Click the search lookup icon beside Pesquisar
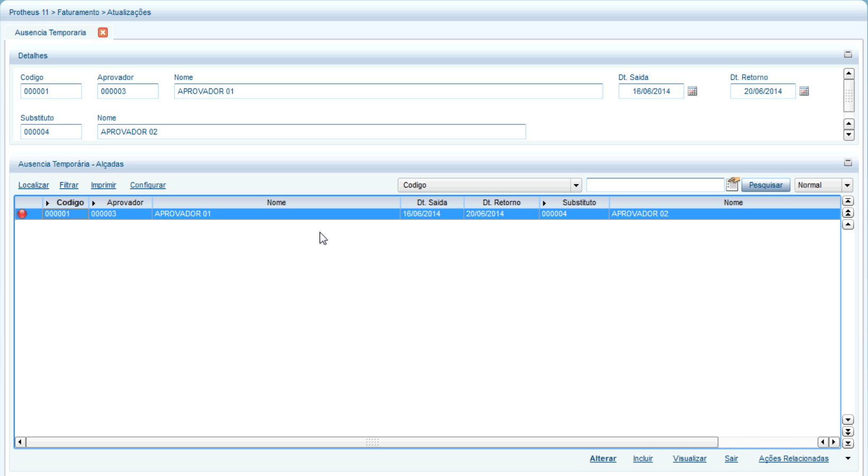 (x=733, y=184)
